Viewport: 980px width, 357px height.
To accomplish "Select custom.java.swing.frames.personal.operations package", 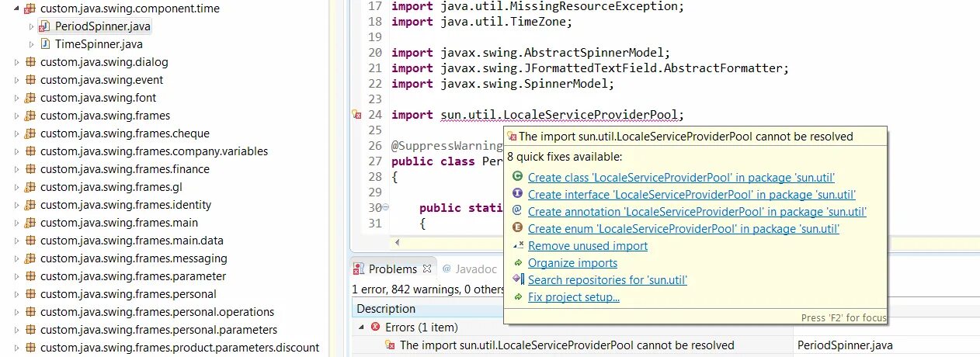I will pyautogui.click(x=157, y=312).
